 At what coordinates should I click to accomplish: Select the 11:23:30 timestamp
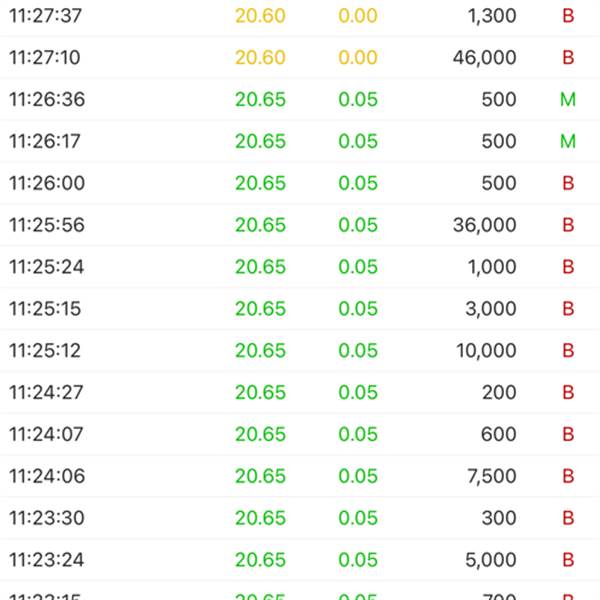click(x=47, y=518)
